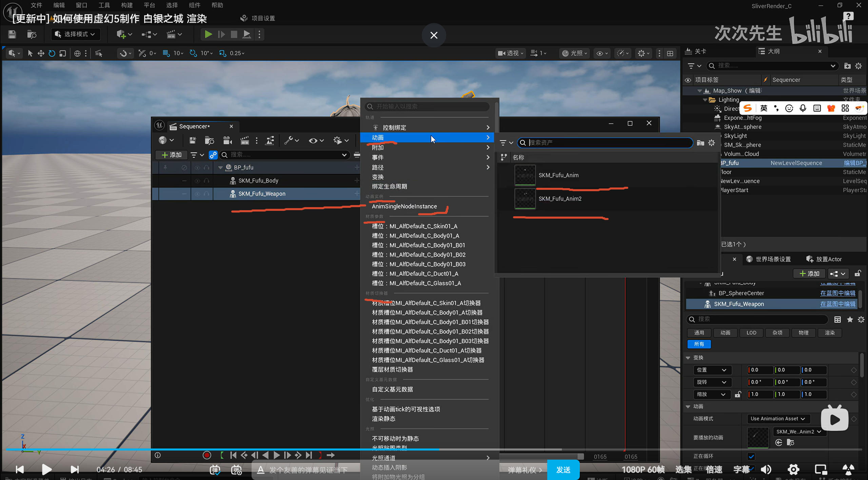868x480 pixels.
Task: Click the video overlay close X button
Action: point(434,35)
